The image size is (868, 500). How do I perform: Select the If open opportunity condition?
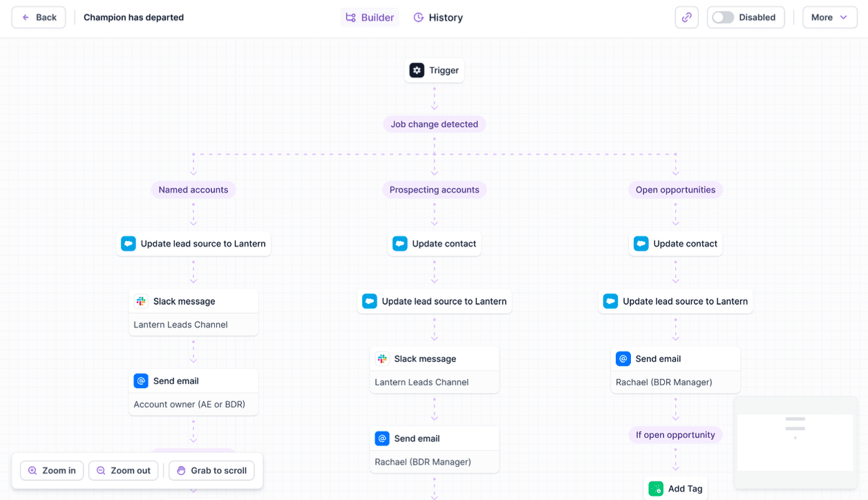coord(676,435)
